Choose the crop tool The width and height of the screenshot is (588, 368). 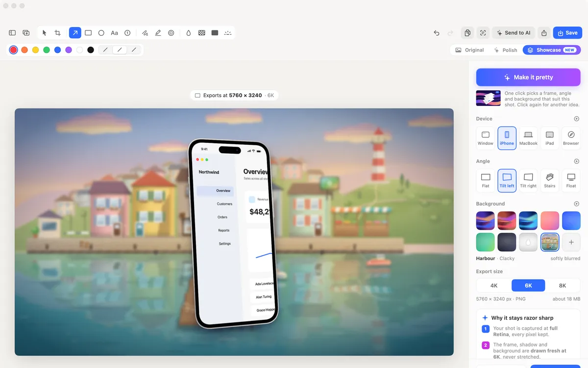pyautogui.click(x=58, y=33)
